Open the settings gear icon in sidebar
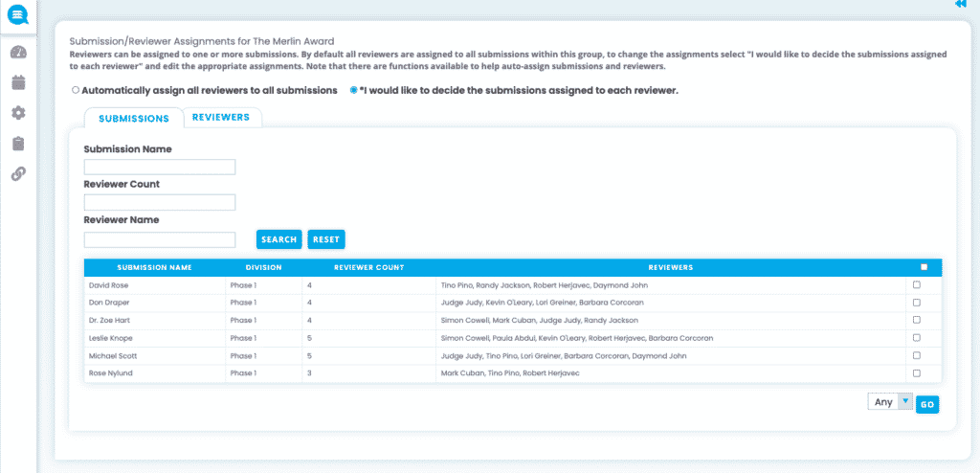Screen dimensions: 980x473 point(19,113)
